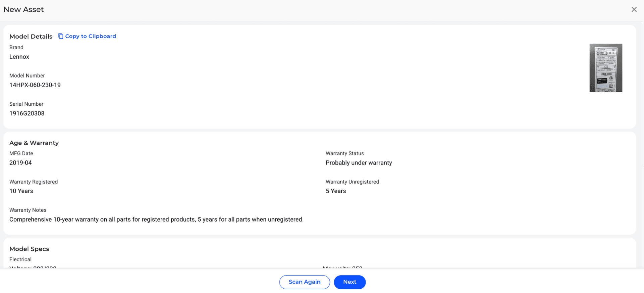Click the model number 14HPX-060-230-19
Viewport: 644px width, 293px height.
click(35, 85)
